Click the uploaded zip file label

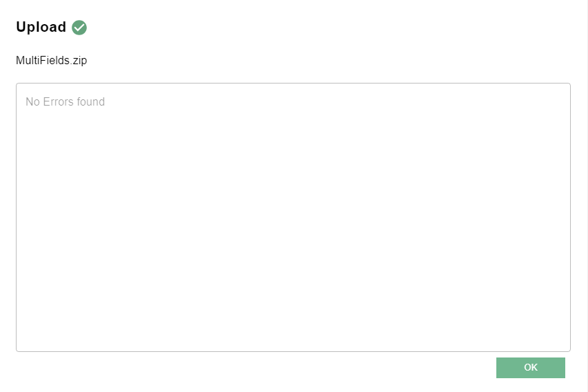(52, 61)
